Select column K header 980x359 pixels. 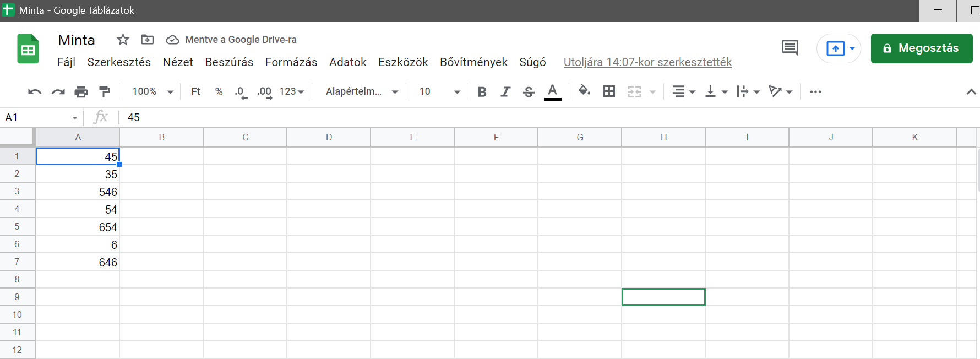pyautogui.click(x=914, y=137)
